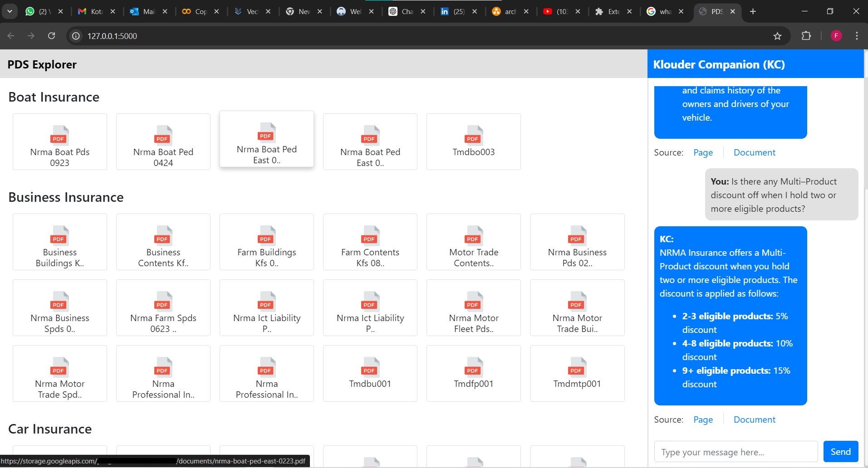Open Document source link under vehicle answer
The height and width of the screenshot is (468, 868).
tap(755, 152)
